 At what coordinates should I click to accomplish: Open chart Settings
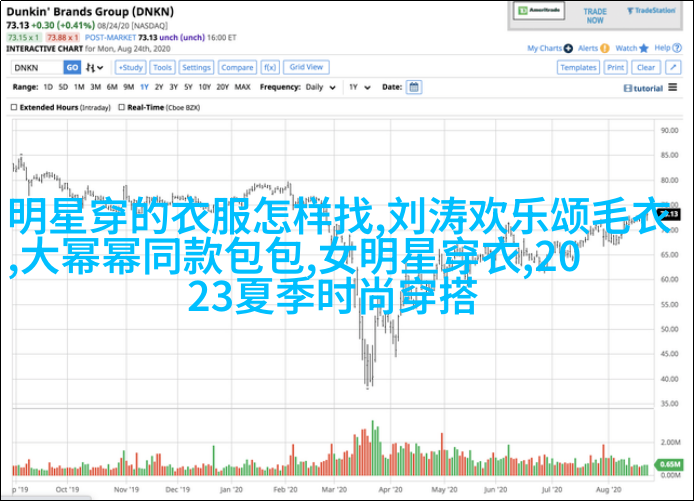[196, 67]
